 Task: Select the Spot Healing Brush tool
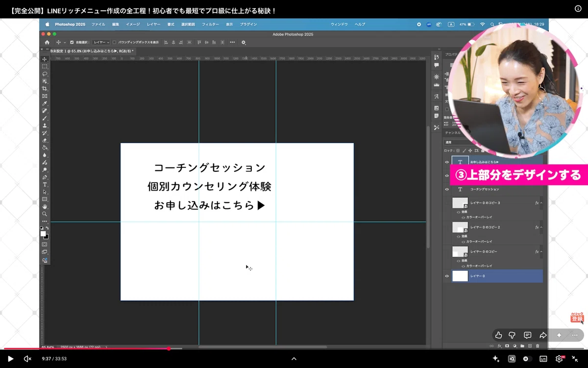(45, 111)
